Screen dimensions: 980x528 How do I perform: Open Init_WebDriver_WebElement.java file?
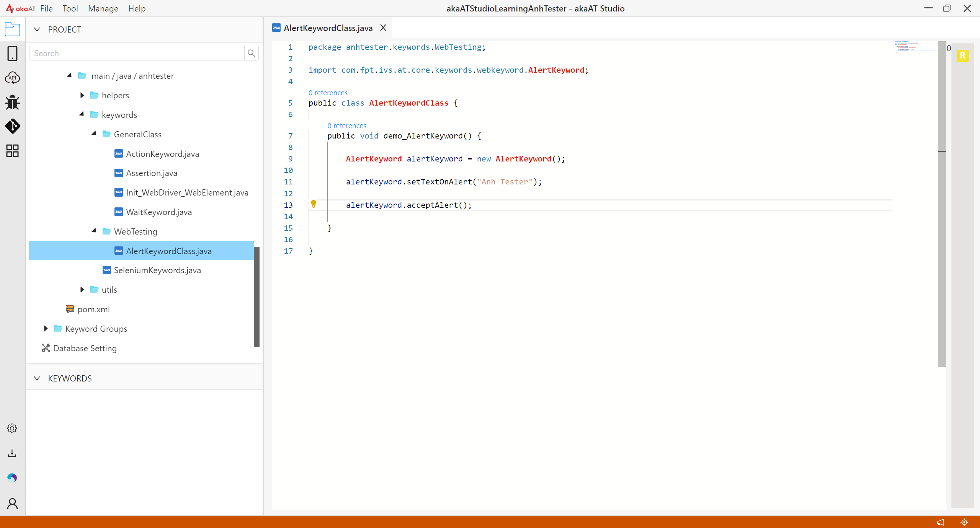[x=187, y=193]
